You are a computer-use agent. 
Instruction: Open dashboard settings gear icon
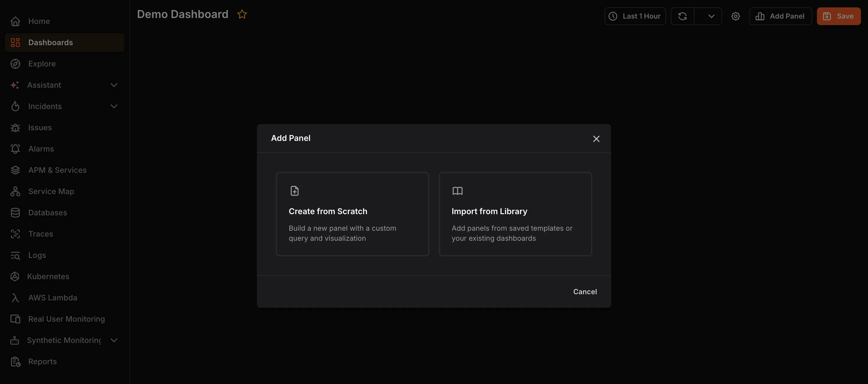point(735,16)
